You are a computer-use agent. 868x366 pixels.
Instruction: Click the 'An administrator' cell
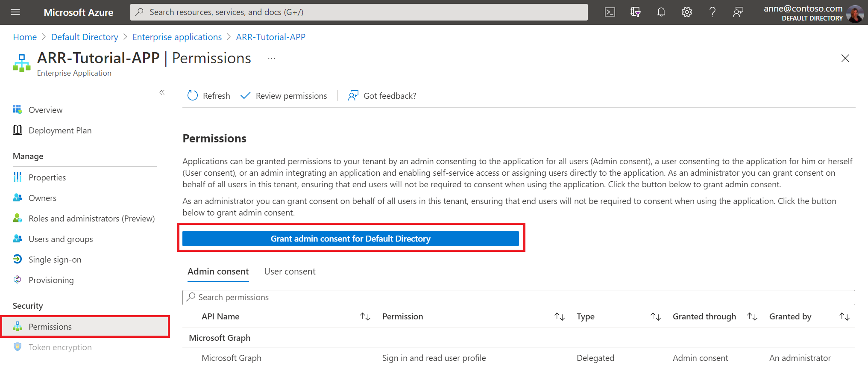800,358
